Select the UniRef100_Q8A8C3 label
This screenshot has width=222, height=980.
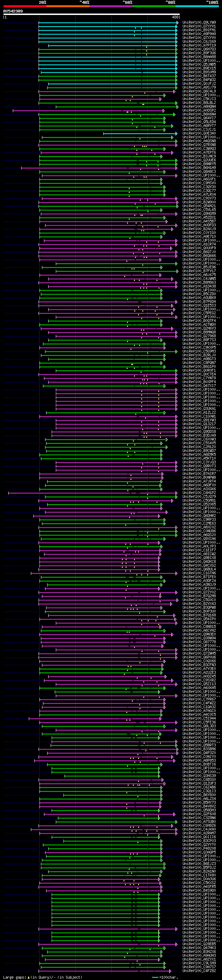pyautogui.click(x=199, y=172)
